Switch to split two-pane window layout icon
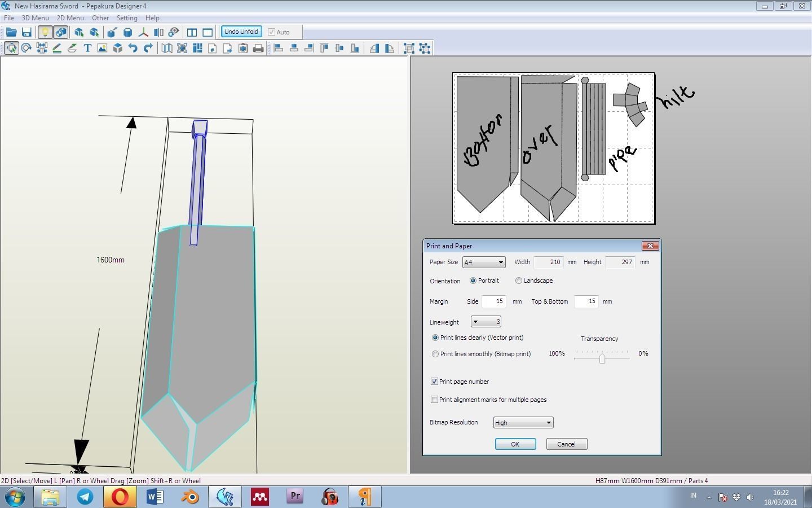Screen dimensions: 812x508 click(x=192, y=32)
